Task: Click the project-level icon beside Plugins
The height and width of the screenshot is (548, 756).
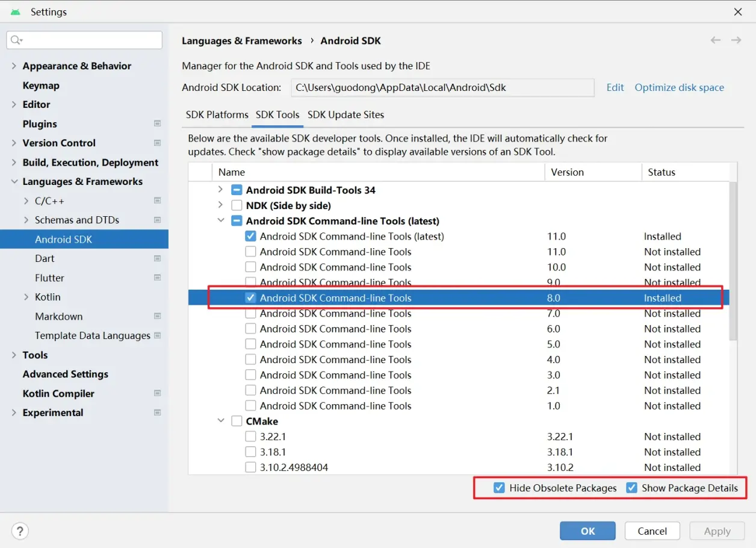Action: (x=158, y=123)
